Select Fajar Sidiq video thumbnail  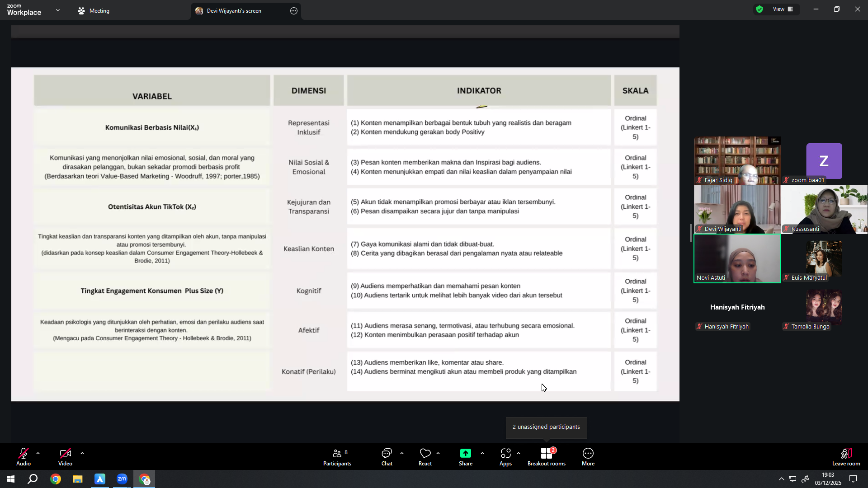click(x=737, y=160)
